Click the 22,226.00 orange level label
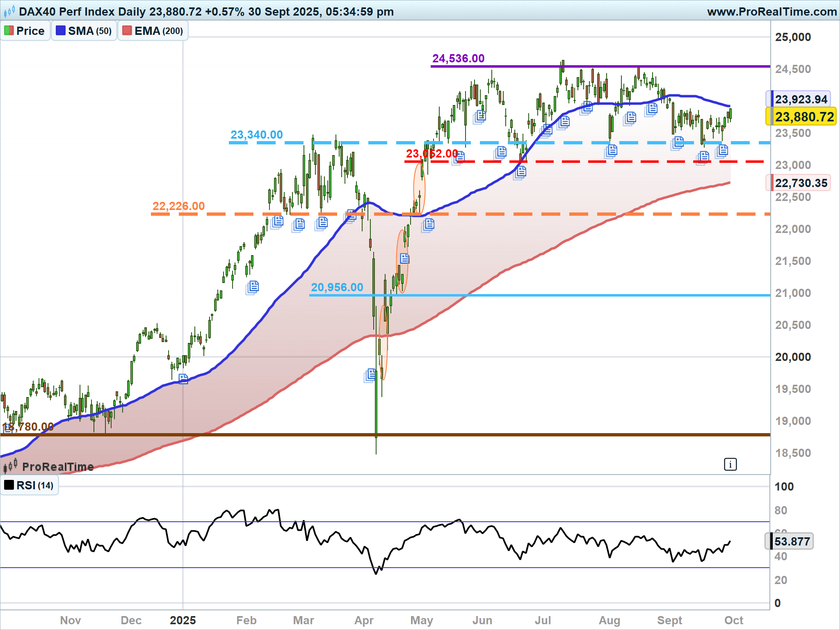 pos(178,206)
